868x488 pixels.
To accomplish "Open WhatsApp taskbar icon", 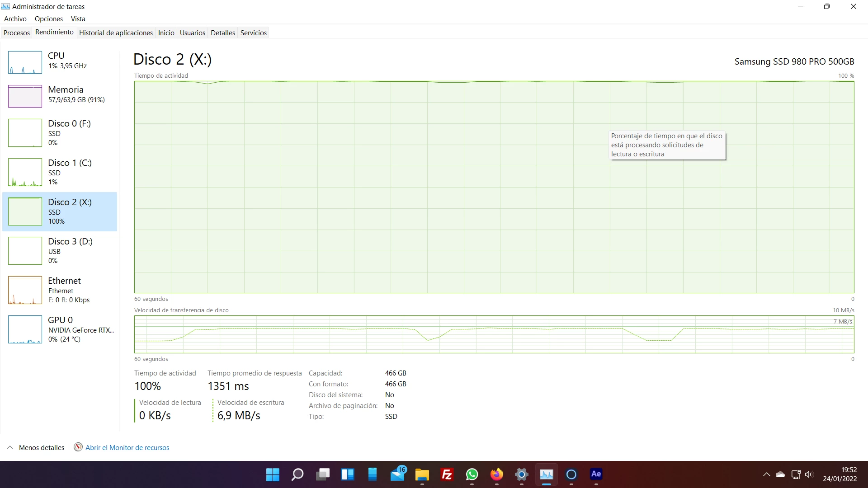I will [x=472, y=474].
